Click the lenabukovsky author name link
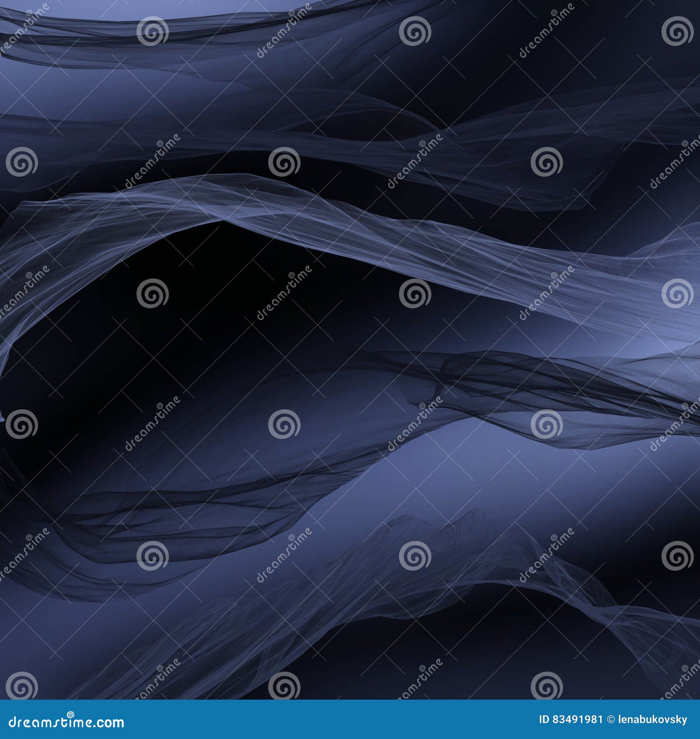 [x=653, y=718]
